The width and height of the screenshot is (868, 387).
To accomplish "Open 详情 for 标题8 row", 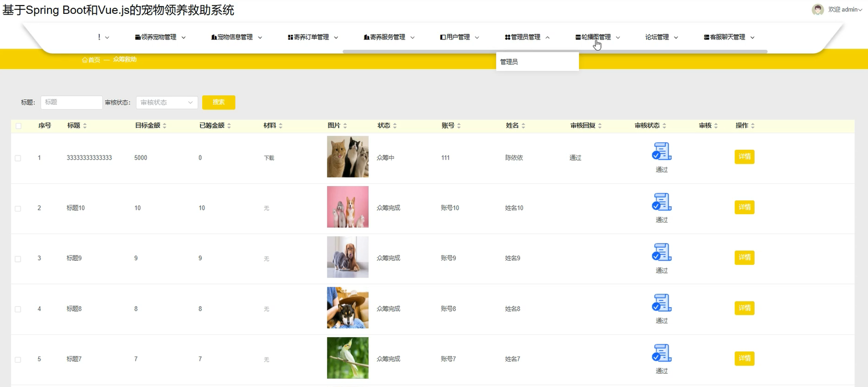I will (744, 308).
